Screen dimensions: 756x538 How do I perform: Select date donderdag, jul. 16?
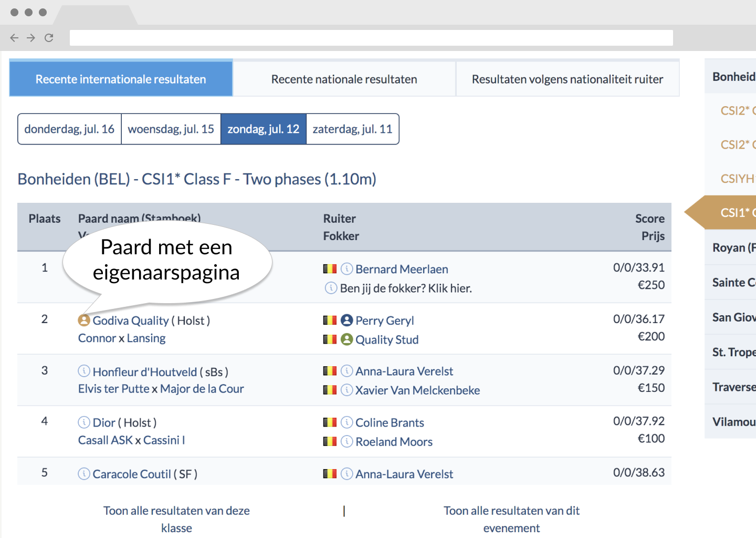pyautogui.click(x=69, y=129)
